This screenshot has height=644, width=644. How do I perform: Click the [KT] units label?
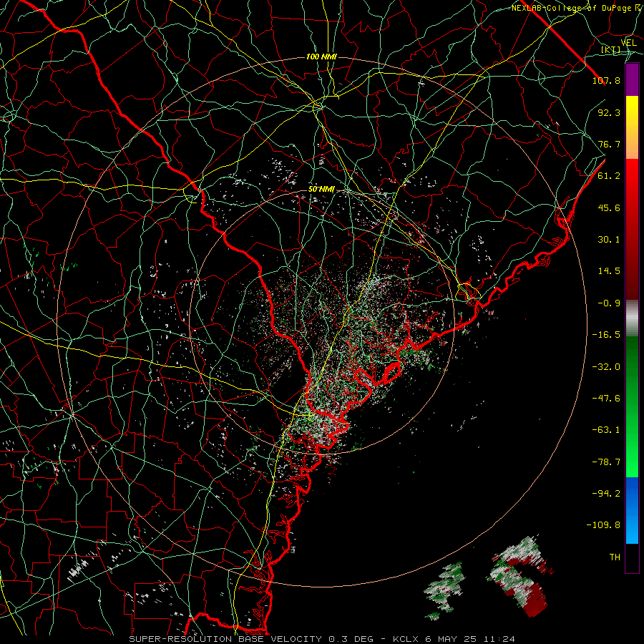coord(610,49)
